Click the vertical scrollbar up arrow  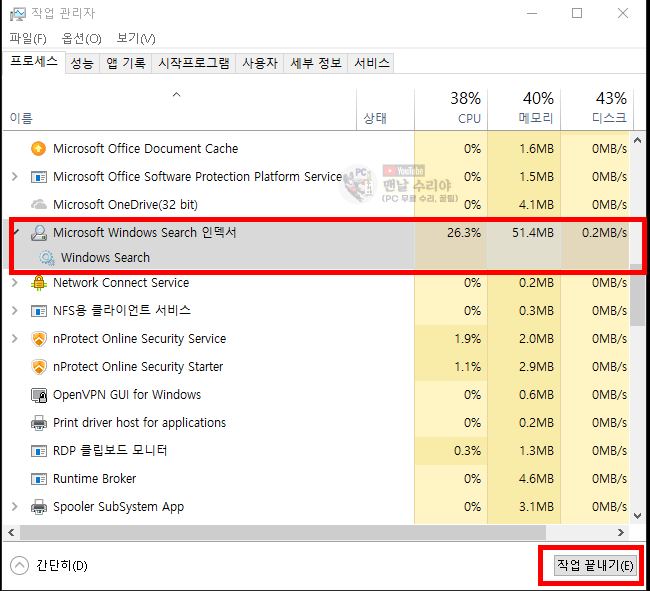638,140
